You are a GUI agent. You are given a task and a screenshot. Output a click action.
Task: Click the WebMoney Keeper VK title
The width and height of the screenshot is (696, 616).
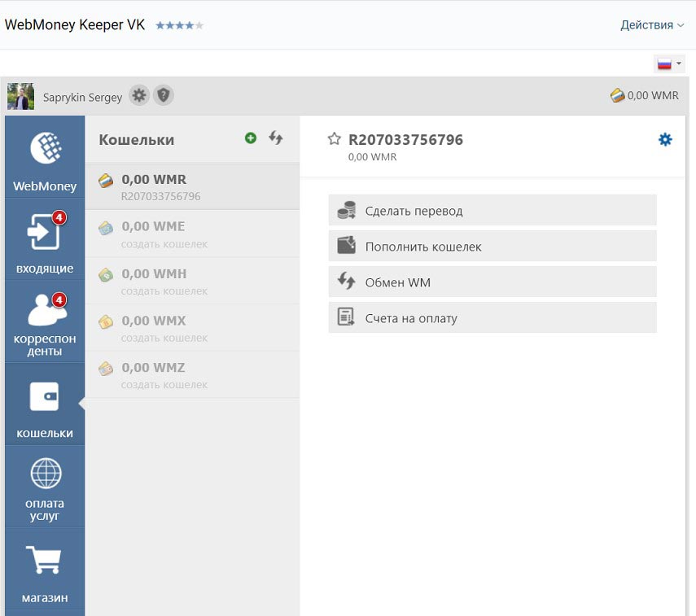click(x=75, y=25)
